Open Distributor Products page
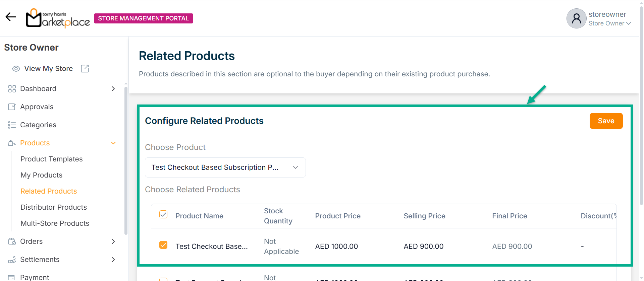Image resolution: width=644 pixels, height=281 pixels. [54, 207]
